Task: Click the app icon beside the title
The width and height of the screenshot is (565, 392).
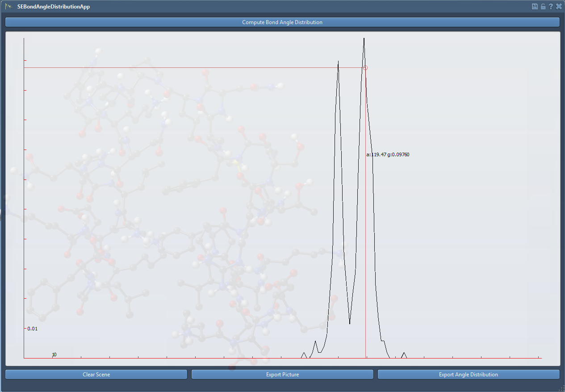Action: coord(8,7)
